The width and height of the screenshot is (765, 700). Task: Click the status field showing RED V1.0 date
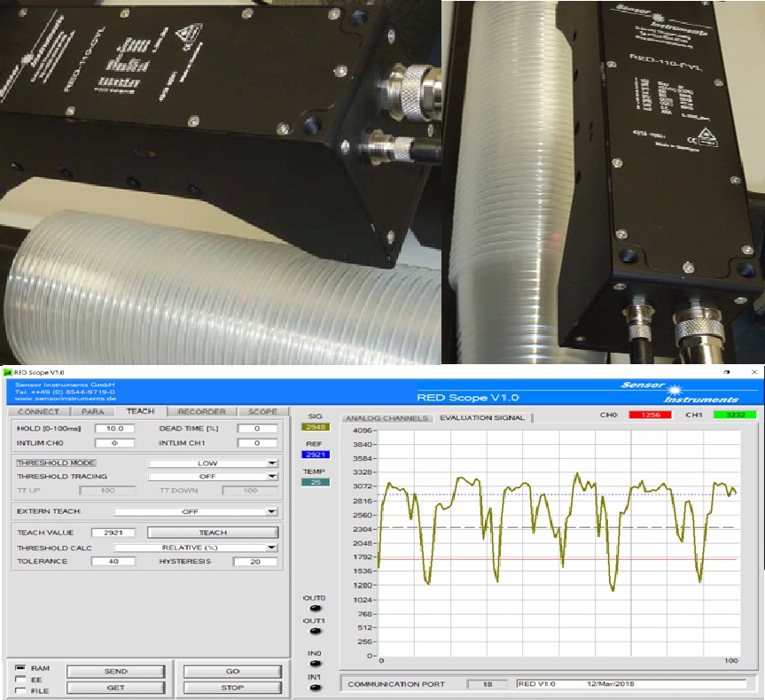(631, 684)
